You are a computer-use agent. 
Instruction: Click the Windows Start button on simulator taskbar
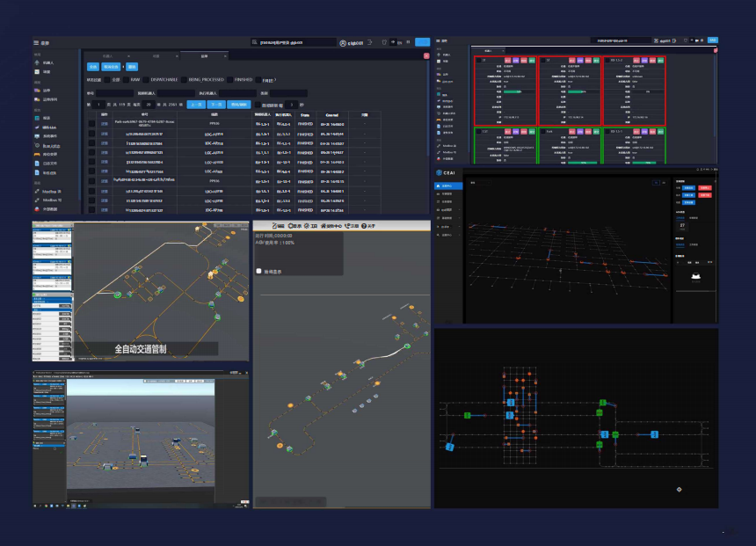tap(36, 506)
